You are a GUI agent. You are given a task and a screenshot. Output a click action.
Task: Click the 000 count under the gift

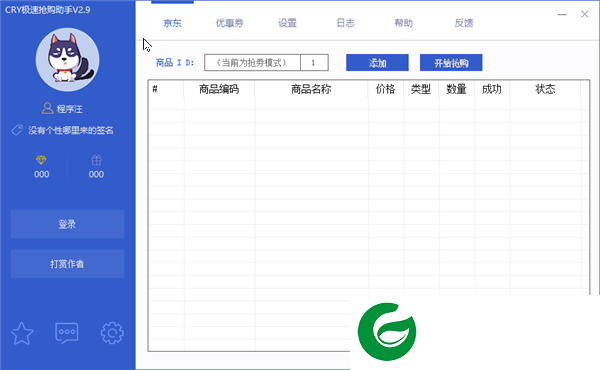coord(96,174)
